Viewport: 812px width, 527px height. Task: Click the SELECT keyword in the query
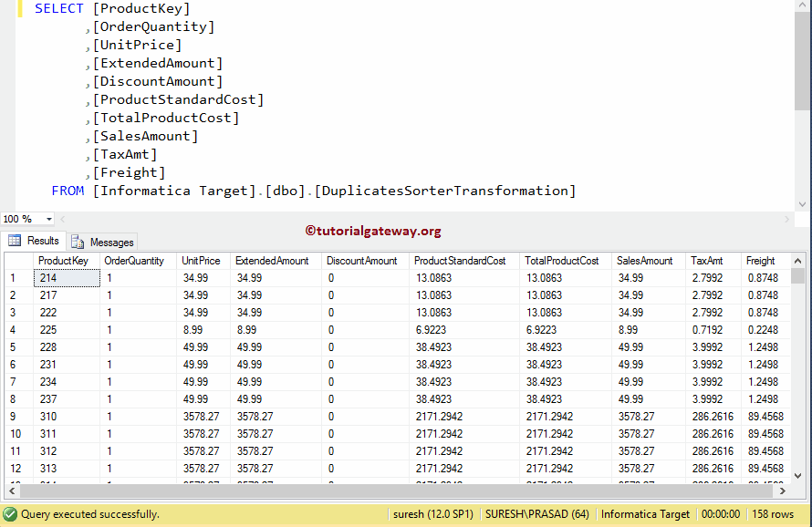pos(59,8)
